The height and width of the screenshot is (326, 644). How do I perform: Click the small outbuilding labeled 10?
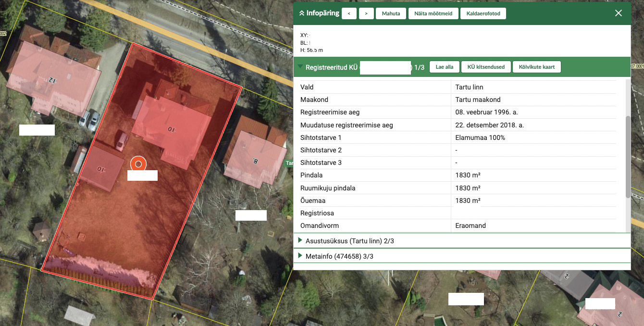point(101,169)
